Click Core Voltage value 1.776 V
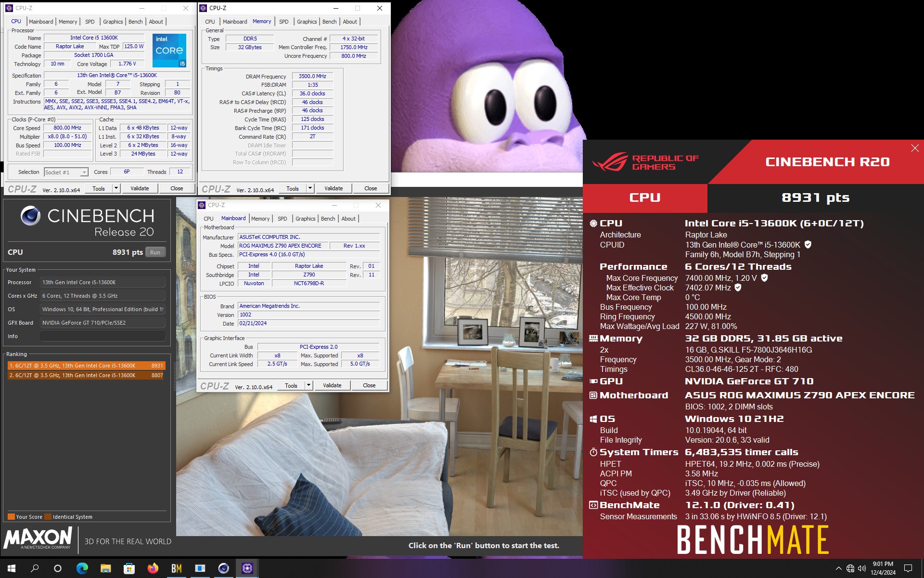The height and width of the screenshot is (578, 924). (127, 64)
